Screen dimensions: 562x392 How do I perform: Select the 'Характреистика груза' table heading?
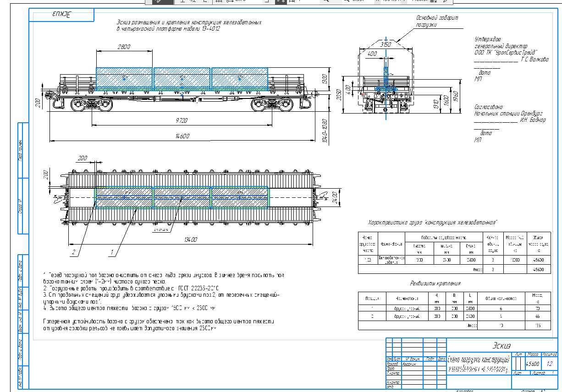coord(433,222)
